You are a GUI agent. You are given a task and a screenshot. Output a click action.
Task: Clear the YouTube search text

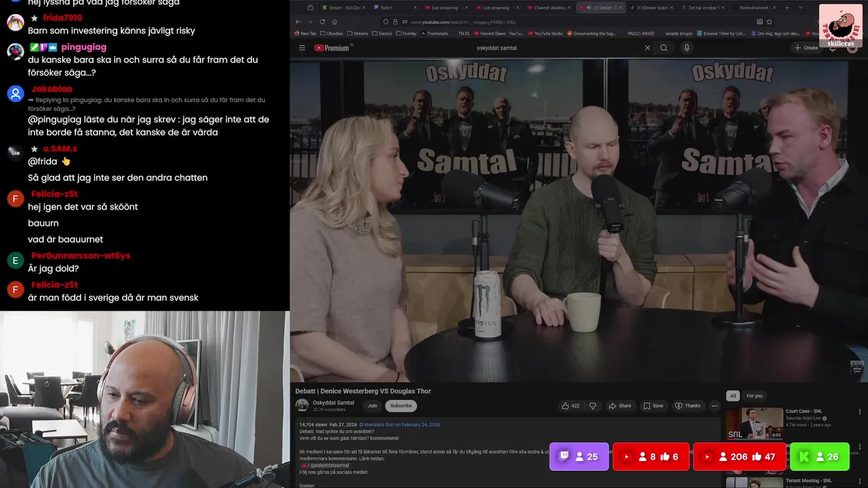pos(647,48)
